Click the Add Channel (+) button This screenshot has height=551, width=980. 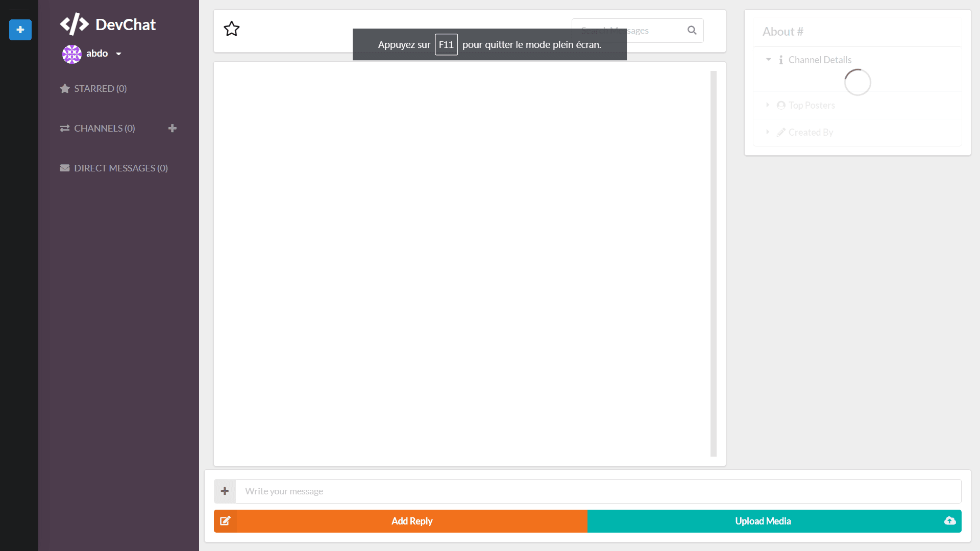point(171,128)
